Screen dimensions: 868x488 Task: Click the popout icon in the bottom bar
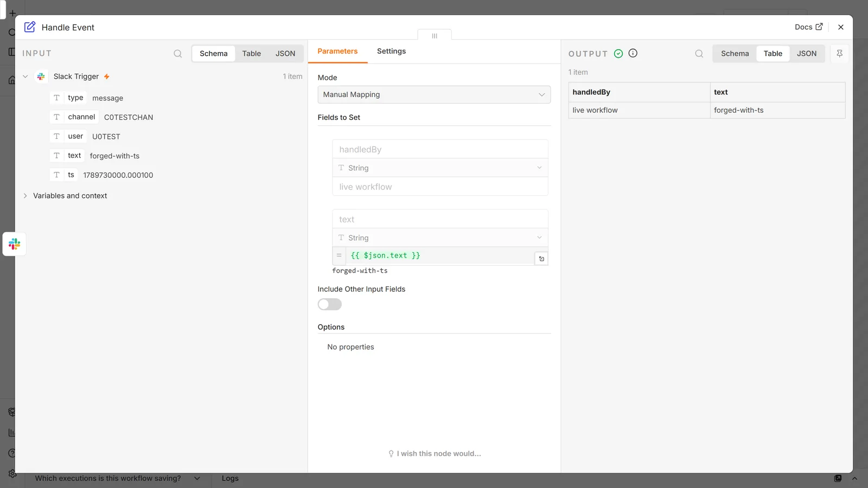pyautogui.click(x=838, y=478)
